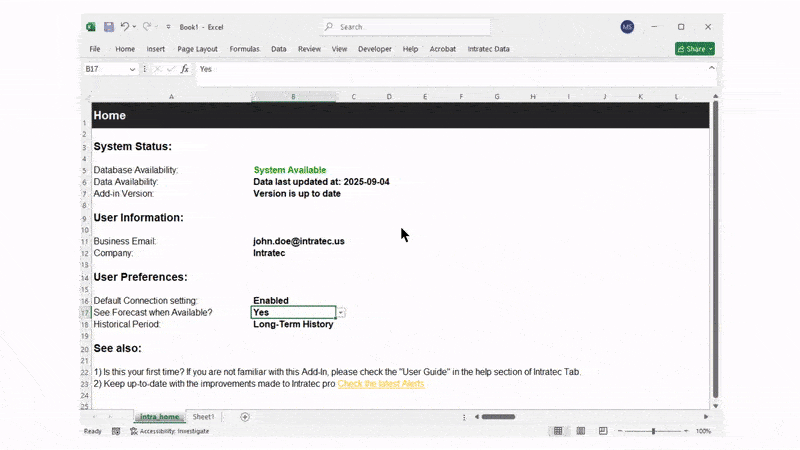Switch to the intra_home sheet tab
The height and width of the screenshot is (450, 800).
coord(160,417)
